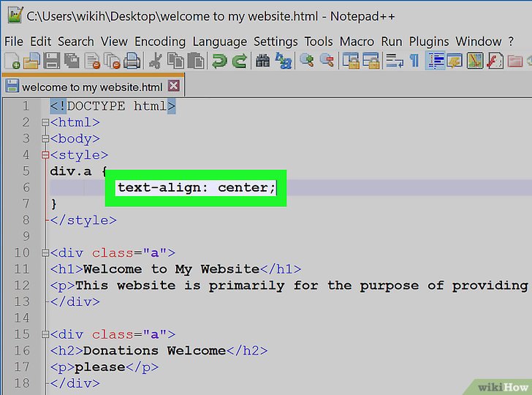
Task: Collapse the style fold marker on line 4
Action: coord(45,155)
